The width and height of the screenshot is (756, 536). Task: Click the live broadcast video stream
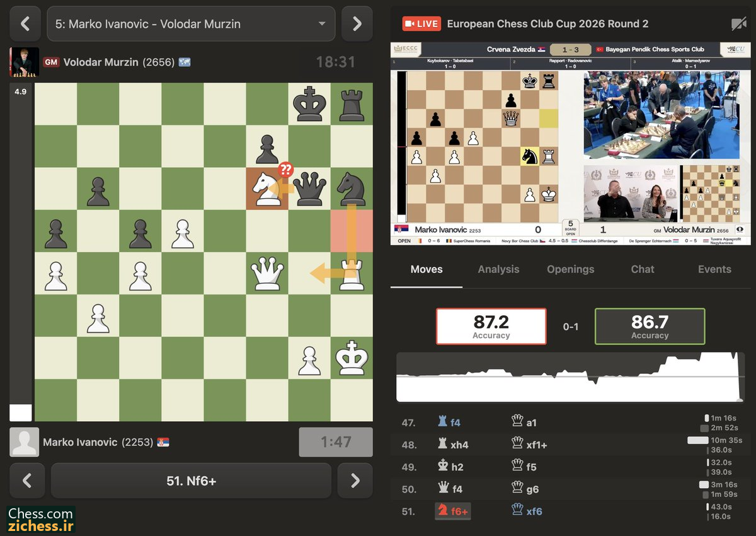[570, 144]
